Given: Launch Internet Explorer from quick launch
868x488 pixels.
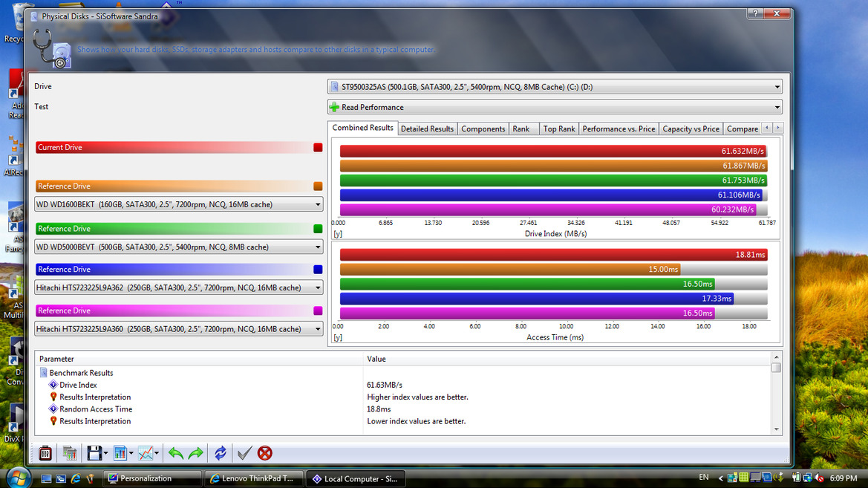Looking at the screenshot, I should coord(76,478).
